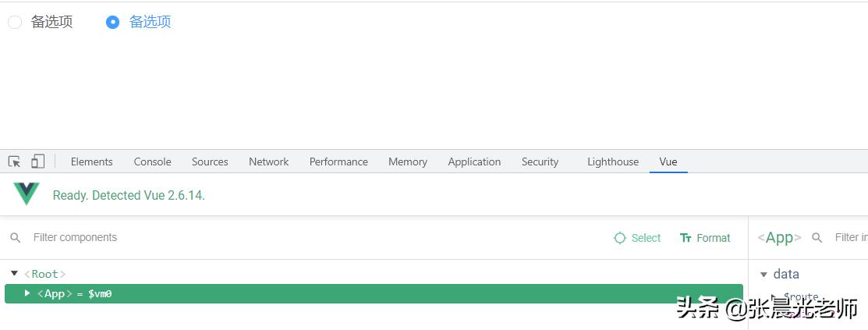Open the Network tab
Screen dimensions: 868x330
click(268, 161)
